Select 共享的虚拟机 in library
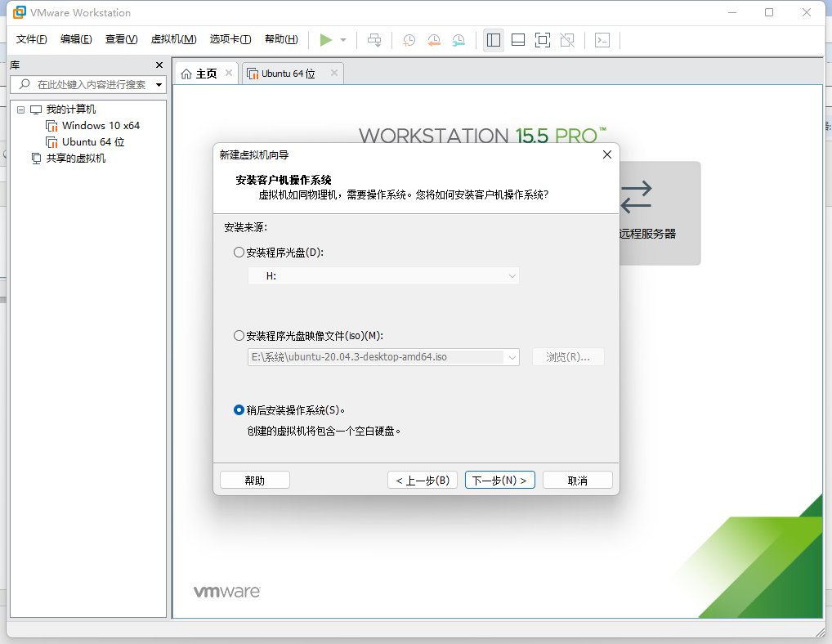Image resolution: width=832 pixels, height=644 pixels. pyautogui.click(x=76, y=159)
